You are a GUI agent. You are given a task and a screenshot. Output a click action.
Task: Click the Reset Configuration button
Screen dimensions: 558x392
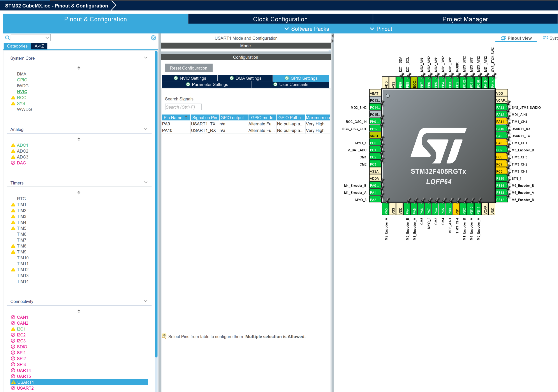[189, 68]
